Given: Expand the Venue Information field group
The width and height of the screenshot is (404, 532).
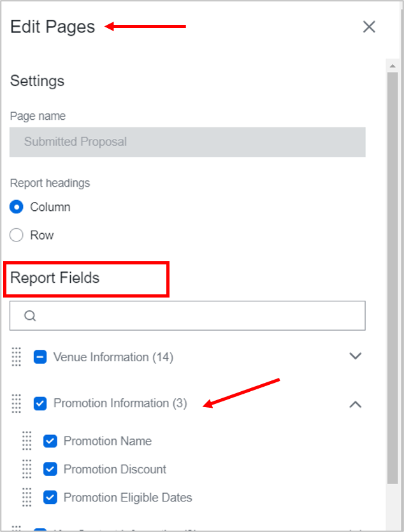Looking at the screenshot, I should click(356, 356).
